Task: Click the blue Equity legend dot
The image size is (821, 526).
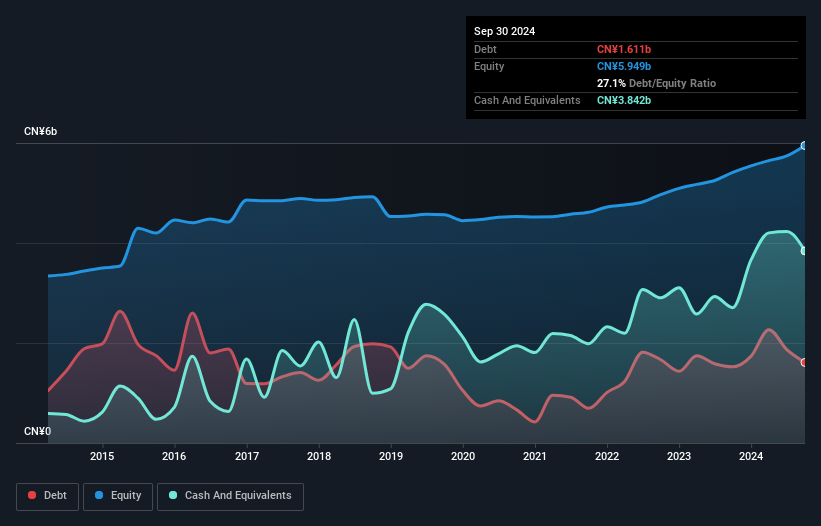Action: 99,495
